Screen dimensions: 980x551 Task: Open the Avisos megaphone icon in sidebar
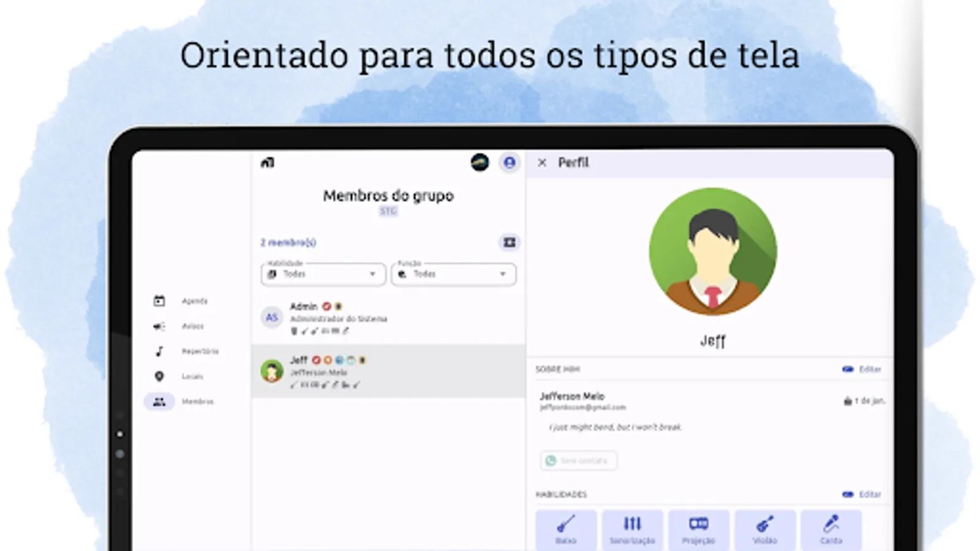(x=159, y=326)
